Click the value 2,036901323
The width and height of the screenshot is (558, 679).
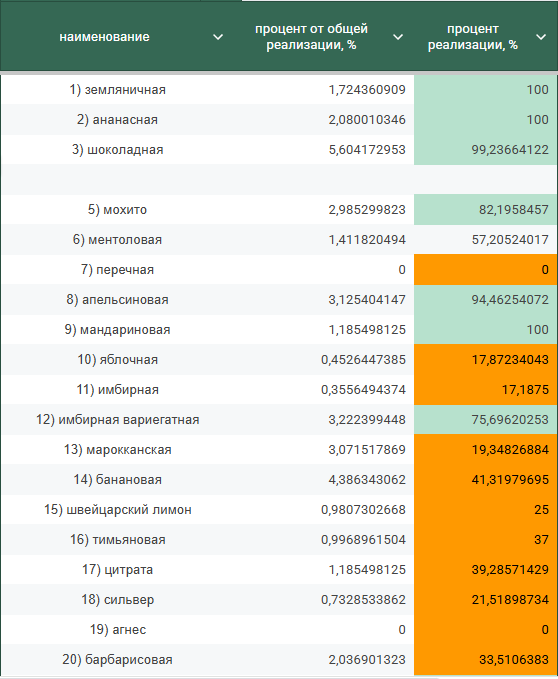pos(367,660)
